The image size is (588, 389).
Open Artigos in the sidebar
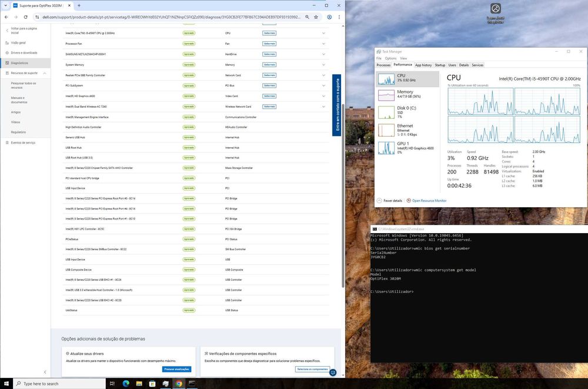pyautogui.click(x=16, y=112)
